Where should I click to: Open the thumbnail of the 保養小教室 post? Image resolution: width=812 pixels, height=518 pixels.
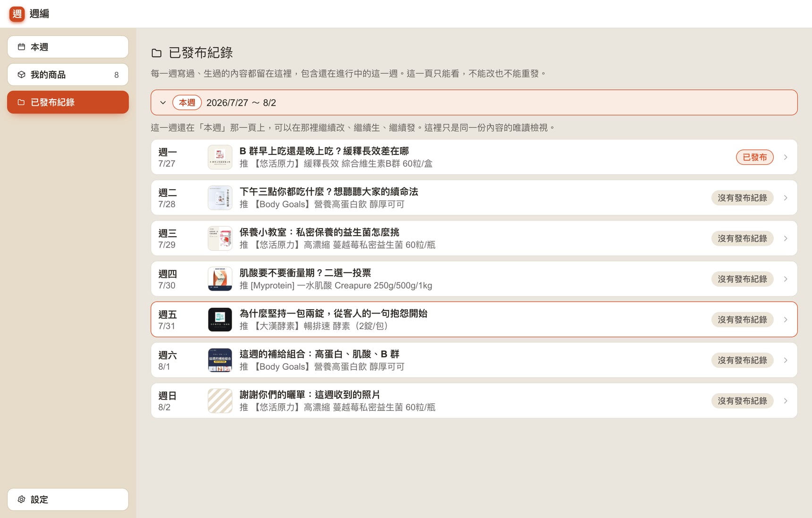(x=220, y=238)
